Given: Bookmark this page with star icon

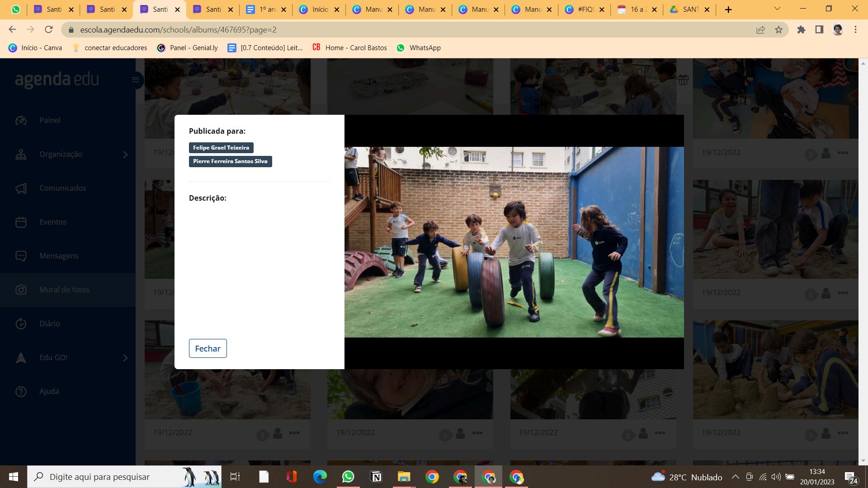Looking at the screenshot, I should click(x=778, y=30).
